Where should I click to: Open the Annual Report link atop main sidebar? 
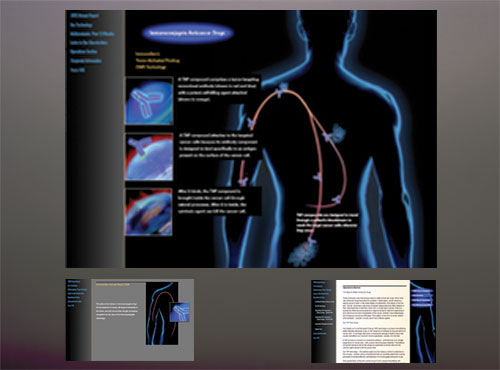[84, 16]
